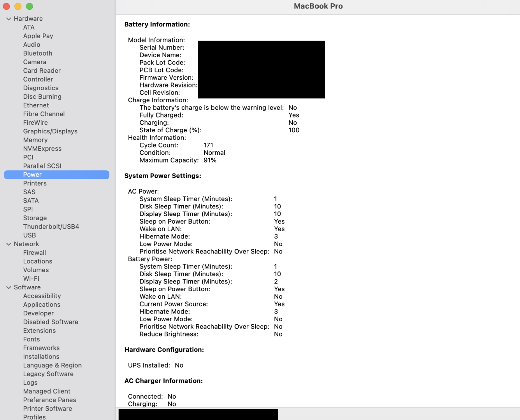Open FireWire section
Image resolution: width=520 pixels, height=420 pixels.
(35, 122)
